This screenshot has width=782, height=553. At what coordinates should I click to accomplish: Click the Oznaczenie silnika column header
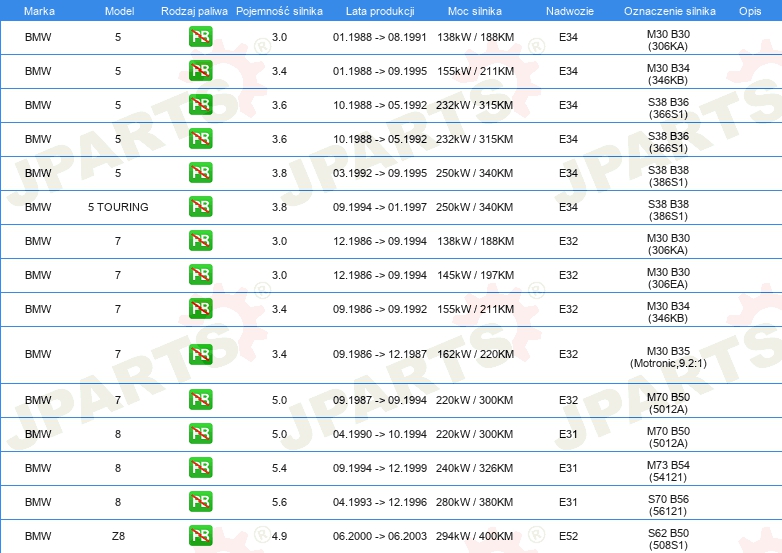click(x=669, y=11)
